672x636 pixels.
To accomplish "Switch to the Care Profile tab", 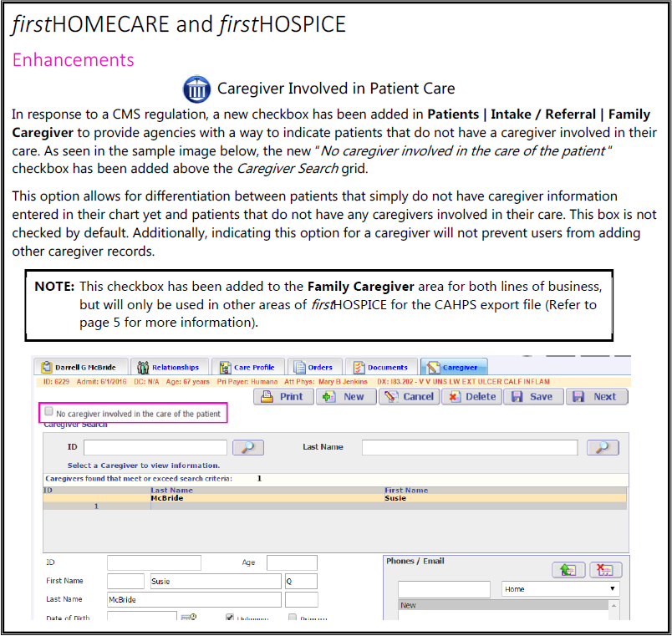I will [x=247, y=367].
